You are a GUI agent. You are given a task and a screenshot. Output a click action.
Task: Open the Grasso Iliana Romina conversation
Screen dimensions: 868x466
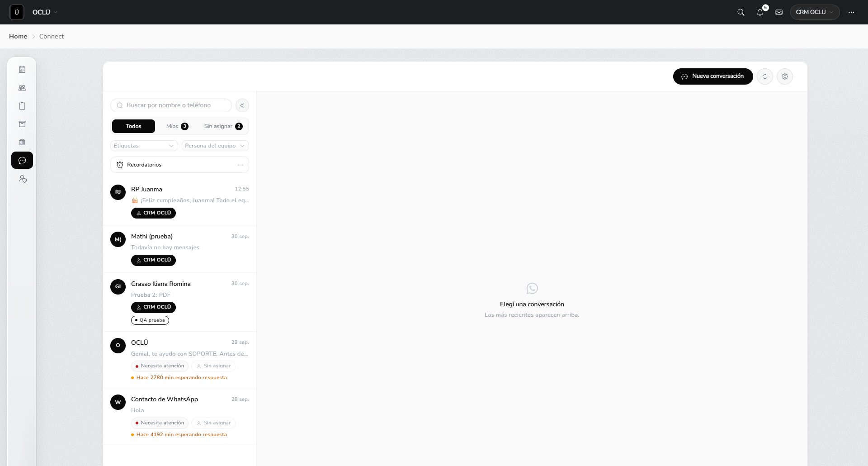179,302
